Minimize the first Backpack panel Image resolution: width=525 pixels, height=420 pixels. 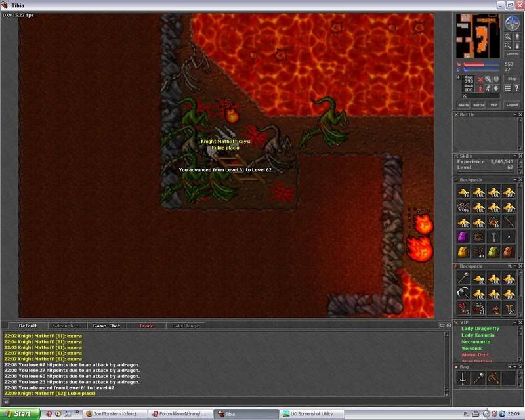point(515,180)
